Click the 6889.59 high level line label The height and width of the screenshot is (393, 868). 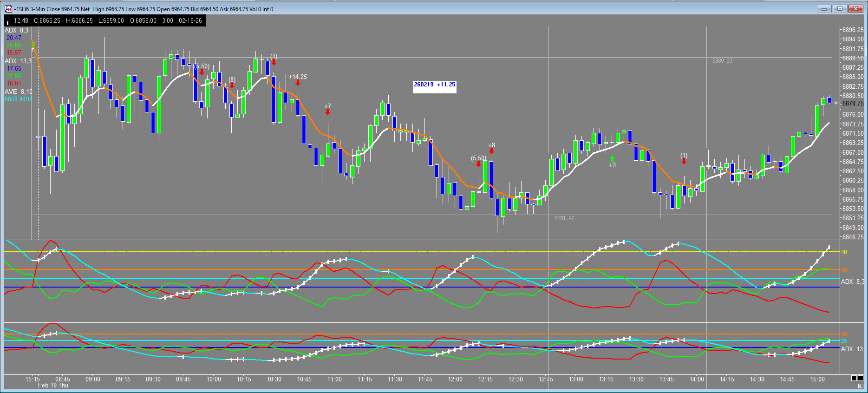tap(722, 61)
